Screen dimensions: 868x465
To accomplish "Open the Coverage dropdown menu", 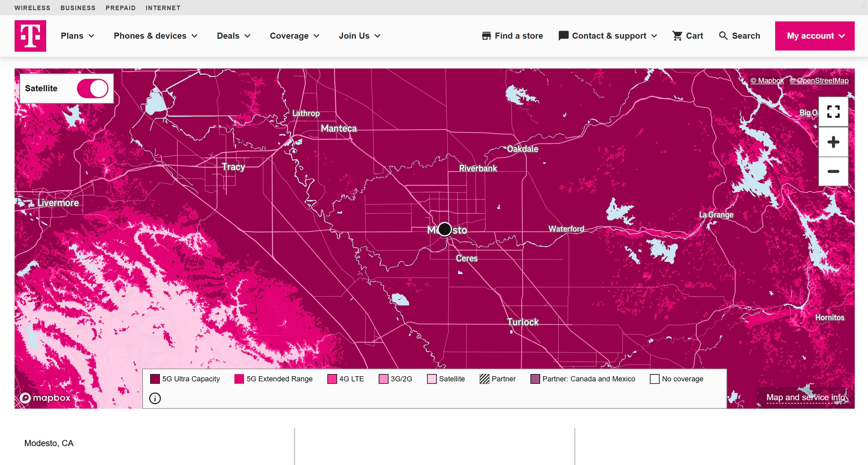I will [295, 36].
